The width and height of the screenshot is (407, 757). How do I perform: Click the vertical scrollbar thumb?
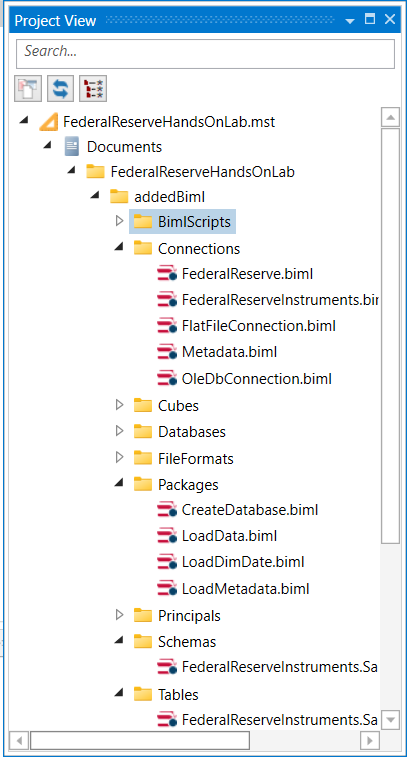391,336
